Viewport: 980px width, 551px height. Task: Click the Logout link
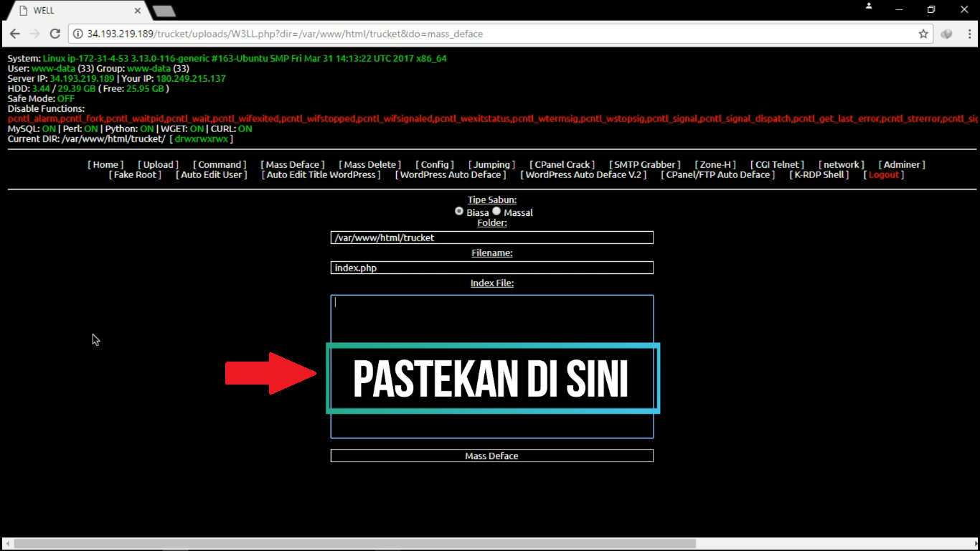tap(882, 174)
